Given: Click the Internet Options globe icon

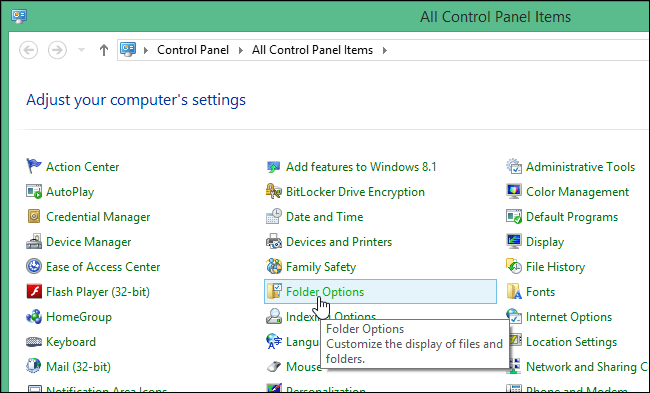Looking at the screenshot, I should 514,316.
